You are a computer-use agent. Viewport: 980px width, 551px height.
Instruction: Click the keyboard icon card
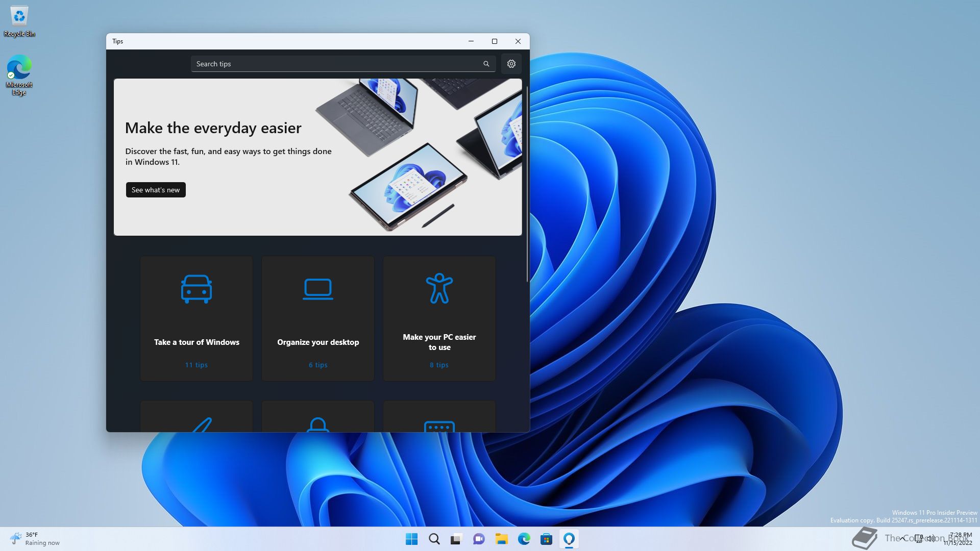point(439,416)
